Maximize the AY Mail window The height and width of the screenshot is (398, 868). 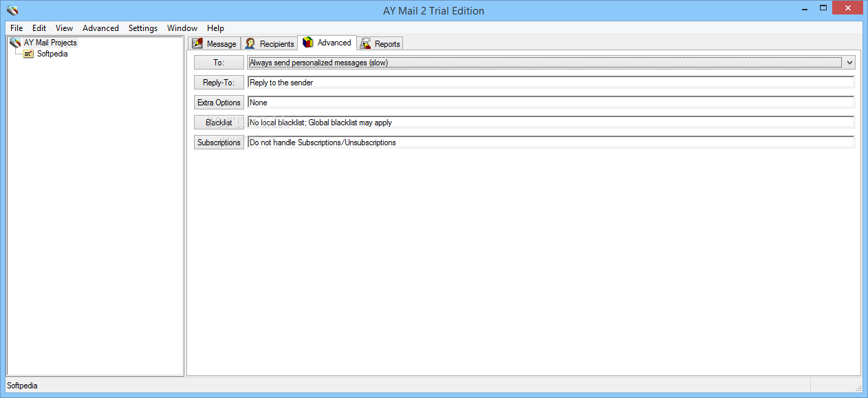[823, 8]
